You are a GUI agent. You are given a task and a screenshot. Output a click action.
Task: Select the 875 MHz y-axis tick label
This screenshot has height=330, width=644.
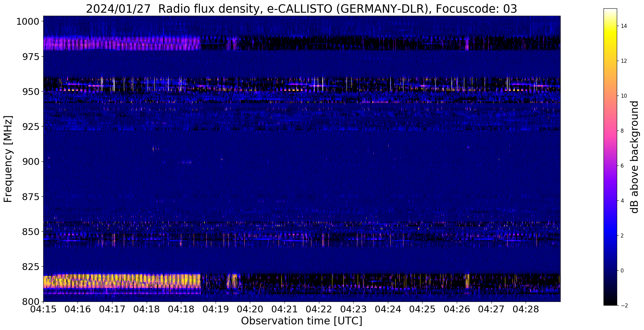tap(31, 196)
